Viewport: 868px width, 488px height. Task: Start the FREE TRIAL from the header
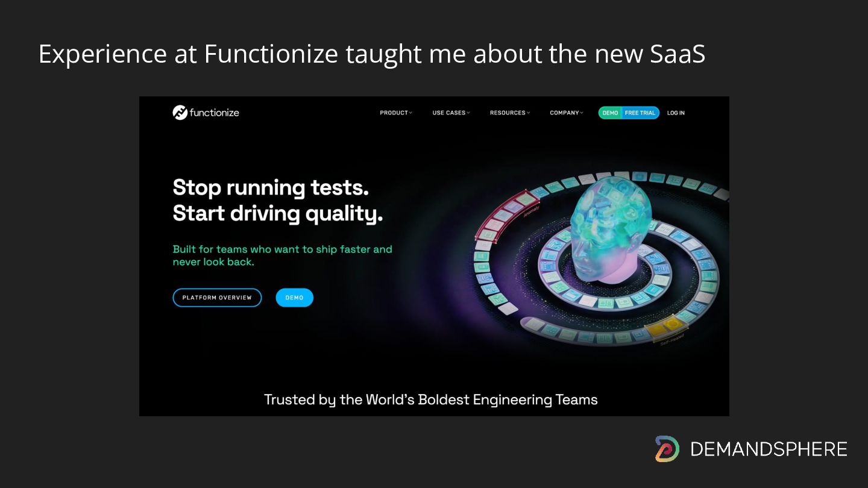coord(640,113)
